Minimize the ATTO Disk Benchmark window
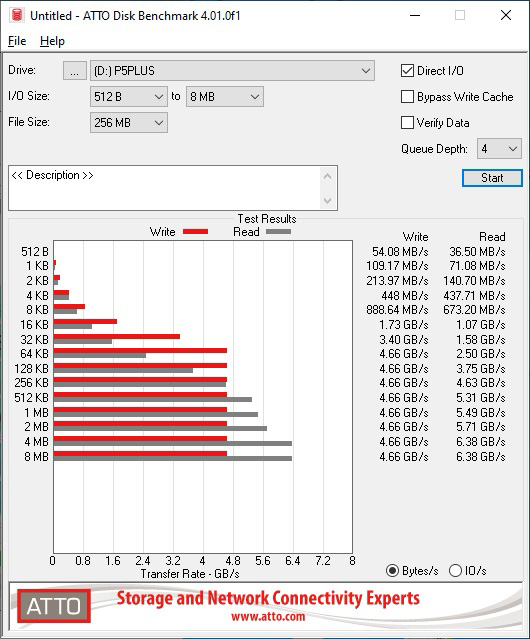530x639 pixels. [415, 15]
